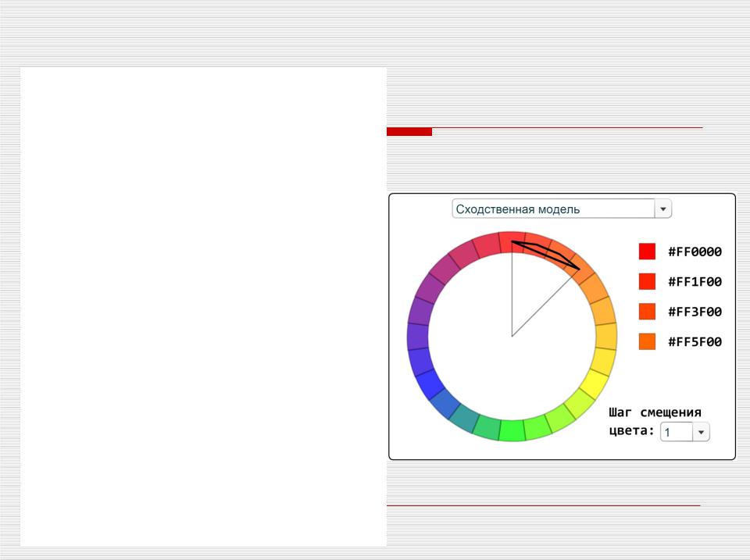This screenshot has height=560, width=750.
Task: Pick the pure blue segment on the wheel
Action: click(x=430, y=384)
